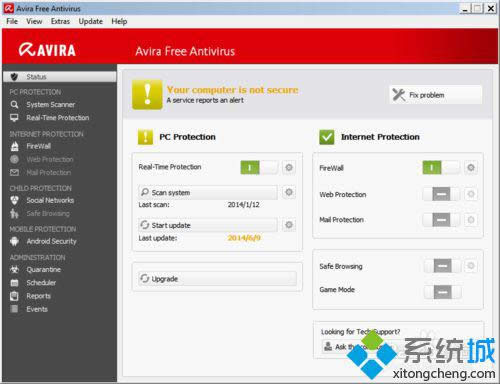Open Quarantine in the sidebar
Image resolution: width=500 pixels, height=384 pixels.
(x=44, y=269)
